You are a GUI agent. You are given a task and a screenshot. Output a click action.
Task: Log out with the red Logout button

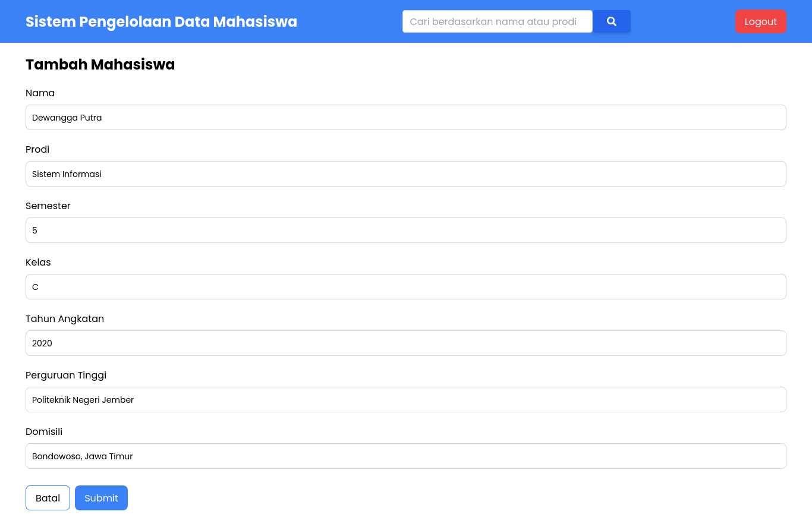[x=761, y=21]
